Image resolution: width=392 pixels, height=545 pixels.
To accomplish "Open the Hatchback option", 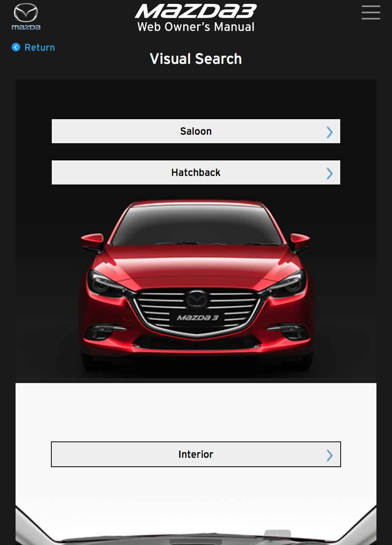I will click(x=196, y=172).
